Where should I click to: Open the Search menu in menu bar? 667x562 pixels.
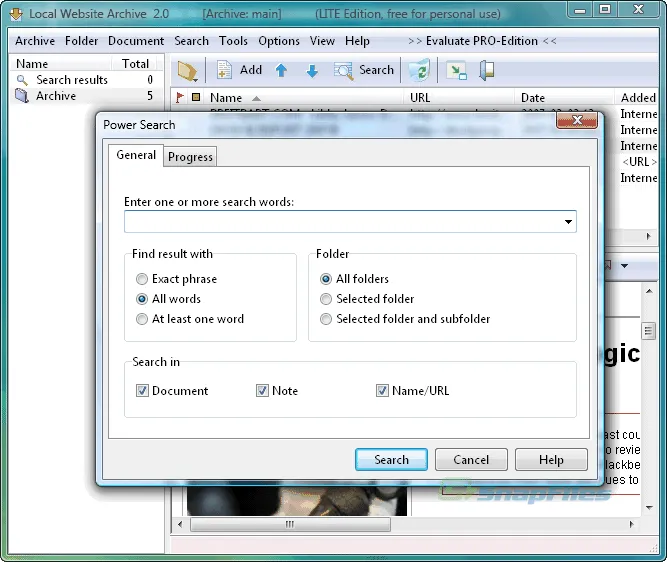191,41
